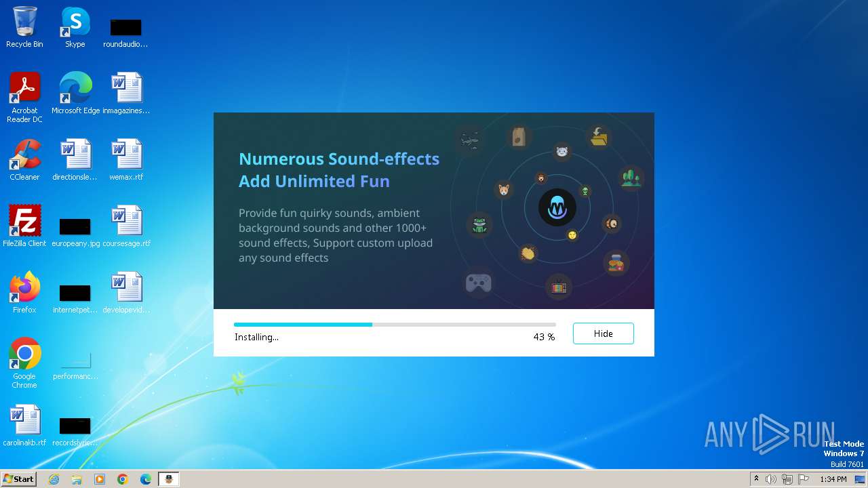Open Skype desktop shortcut
Viewport: 868px width, 488px height.
click(x=75, y=27)
